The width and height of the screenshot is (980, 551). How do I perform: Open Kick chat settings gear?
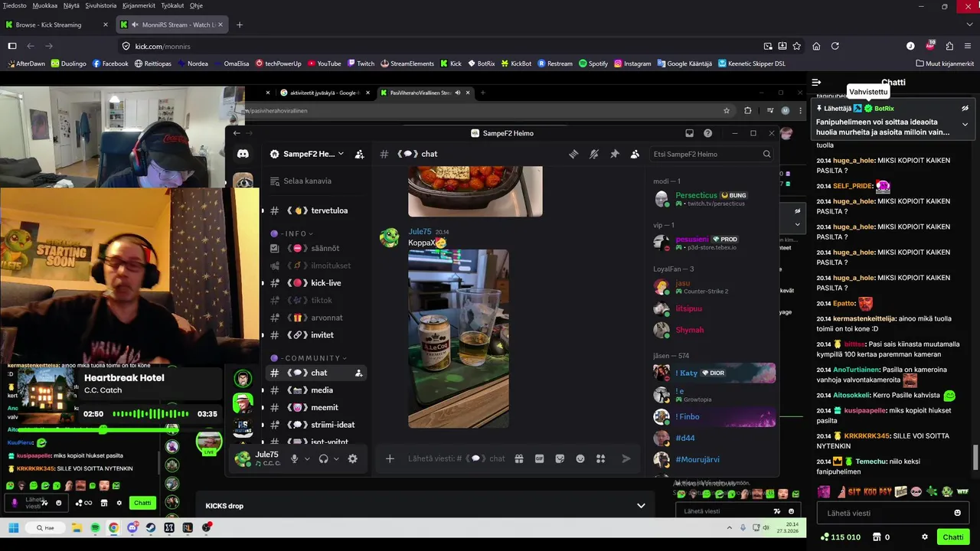tap(925, 537)
